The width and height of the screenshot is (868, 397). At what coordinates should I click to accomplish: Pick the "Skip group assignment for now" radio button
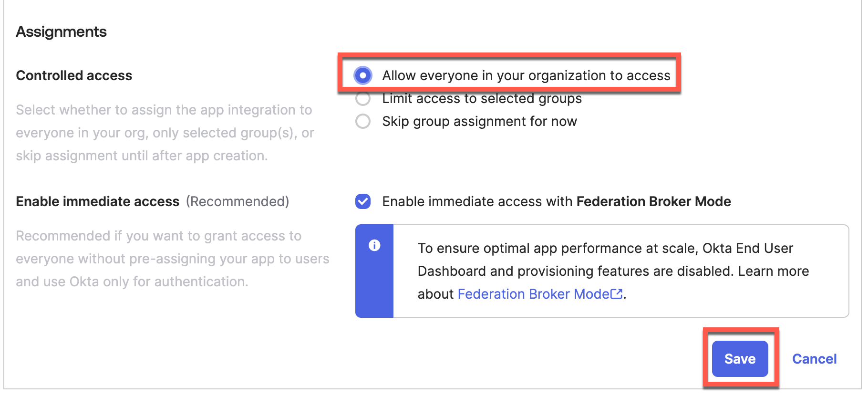pyautogui.click(x=363, y=121)
